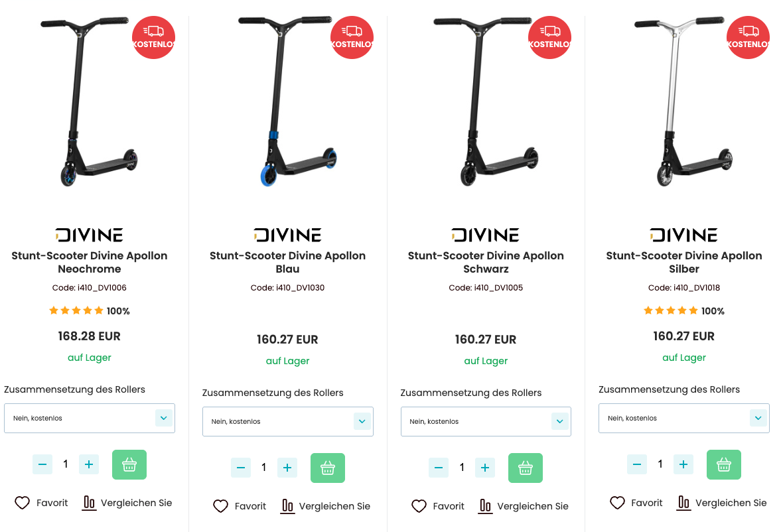This screenshot has width=783, height=532.
Task: Add Apollon Neochrome scooter to basket
Action: click(x=129, y=464)
